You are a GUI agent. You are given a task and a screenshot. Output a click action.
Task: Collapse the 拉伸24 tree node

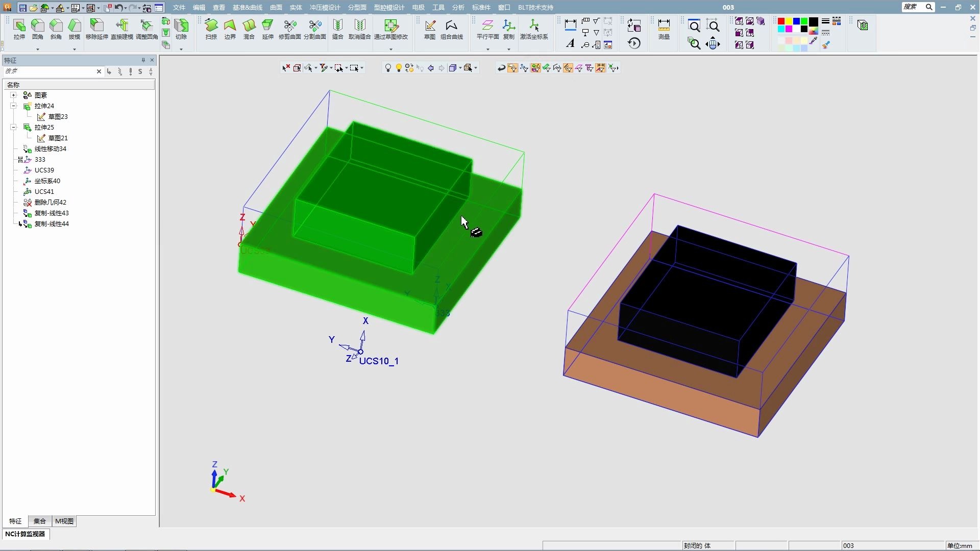pos(14,106)
